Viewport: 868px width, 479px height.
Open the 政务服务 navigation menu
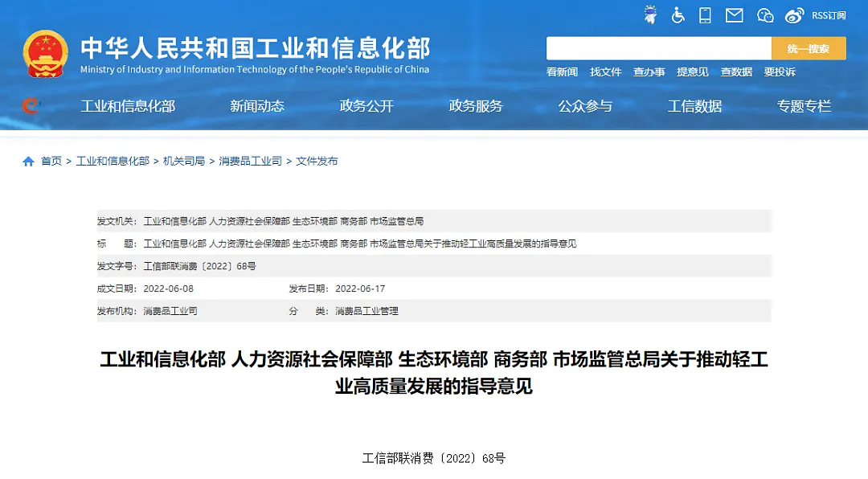point(476,106)
